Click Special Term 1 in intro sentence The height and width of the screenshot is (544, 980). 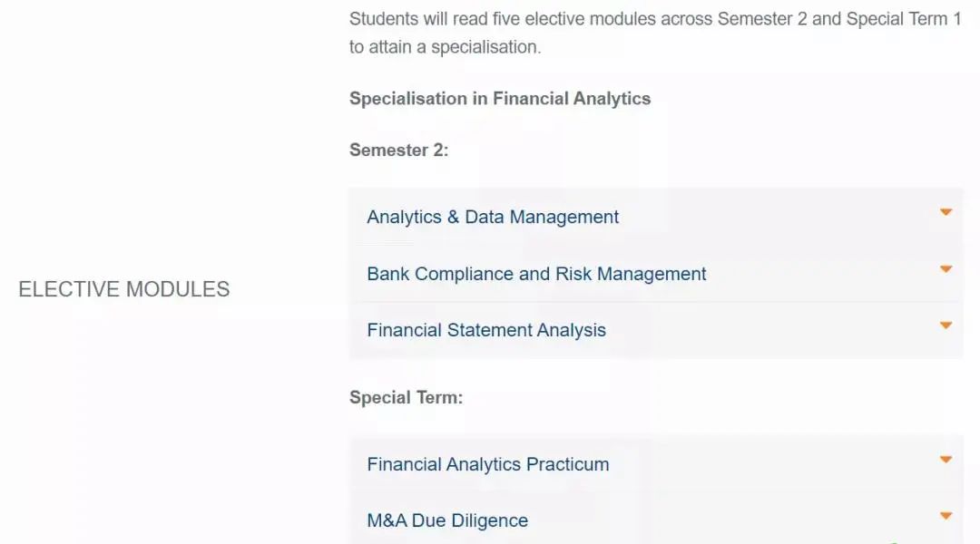pyautogui.click(x=903, y=19)
